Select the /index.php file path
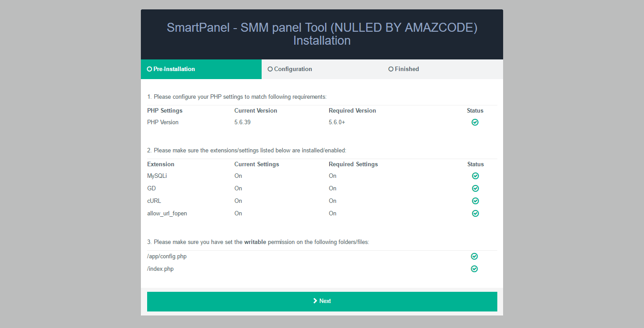This screenshot has width=644, height=328. (161, 269)
